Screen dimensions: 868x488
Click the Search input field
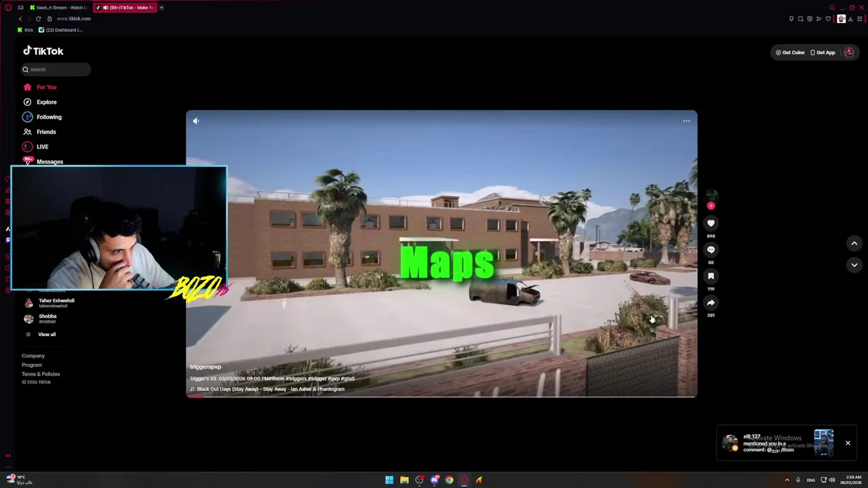tap(56, 69)
